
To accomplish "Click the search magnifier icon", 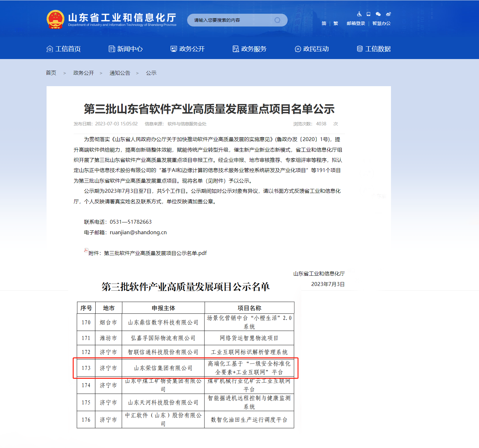I will 277,20.
